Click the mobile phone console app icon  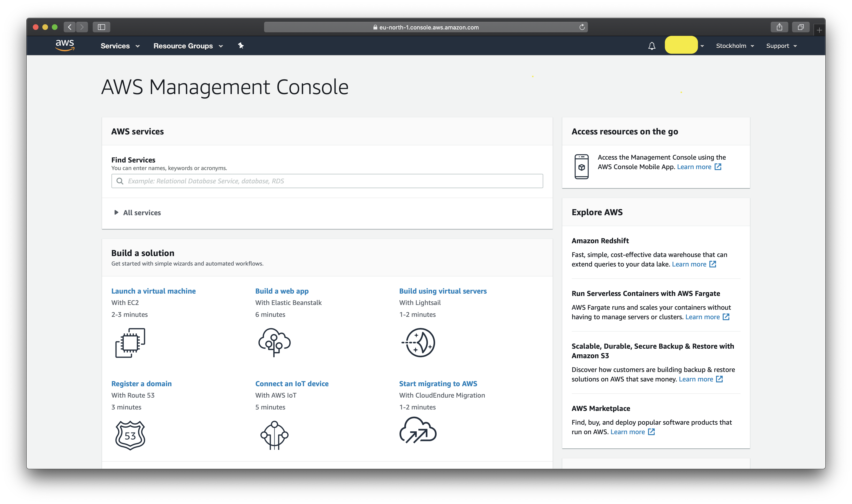[x=581, y=166]
